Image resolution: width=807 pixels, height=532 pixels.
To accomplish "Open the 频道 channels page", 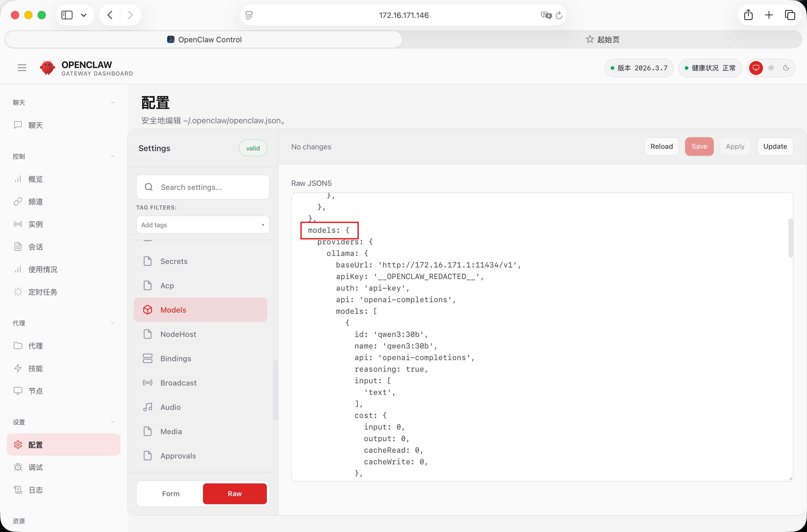I will point(35,201).
